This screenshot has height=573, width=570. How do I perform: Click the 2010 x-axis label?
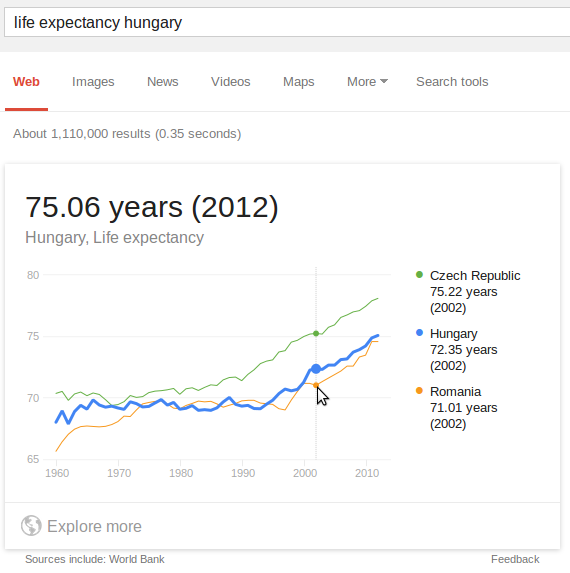pyautogui.click(x=367, y=473)
